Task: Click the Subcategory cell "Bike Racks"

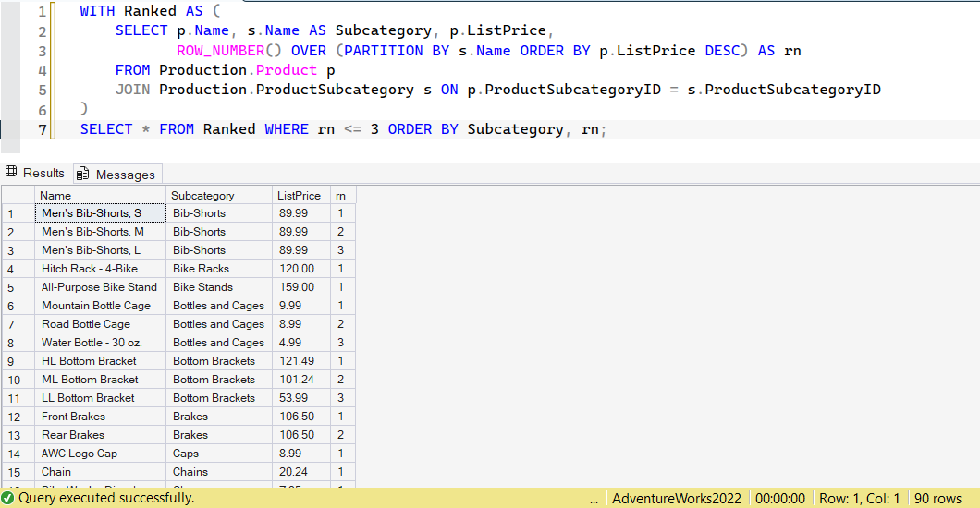Action: pyautogui.click(x=219, y=269)
